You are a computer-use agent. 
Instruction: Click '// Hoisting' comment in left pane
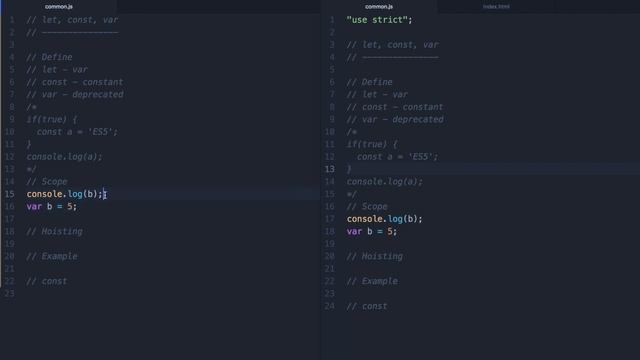tap(54, 231)
